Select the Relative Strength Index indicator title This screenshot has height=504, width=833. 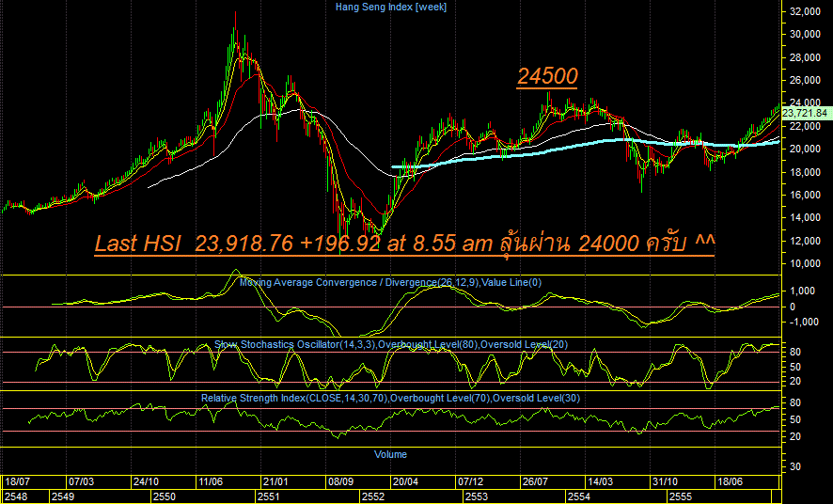click(390, 399)
